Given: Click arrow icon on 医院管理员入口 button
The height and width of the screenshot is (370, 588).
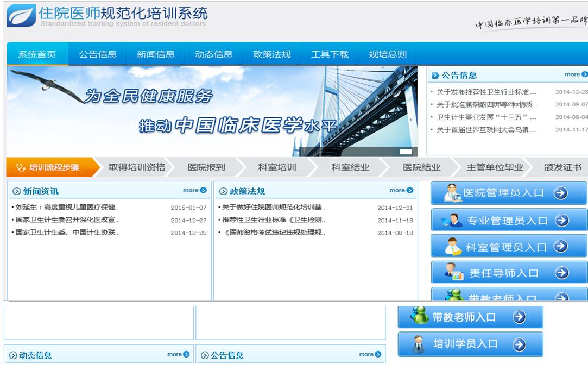Looking at the screenshot, I should (560, 193).
